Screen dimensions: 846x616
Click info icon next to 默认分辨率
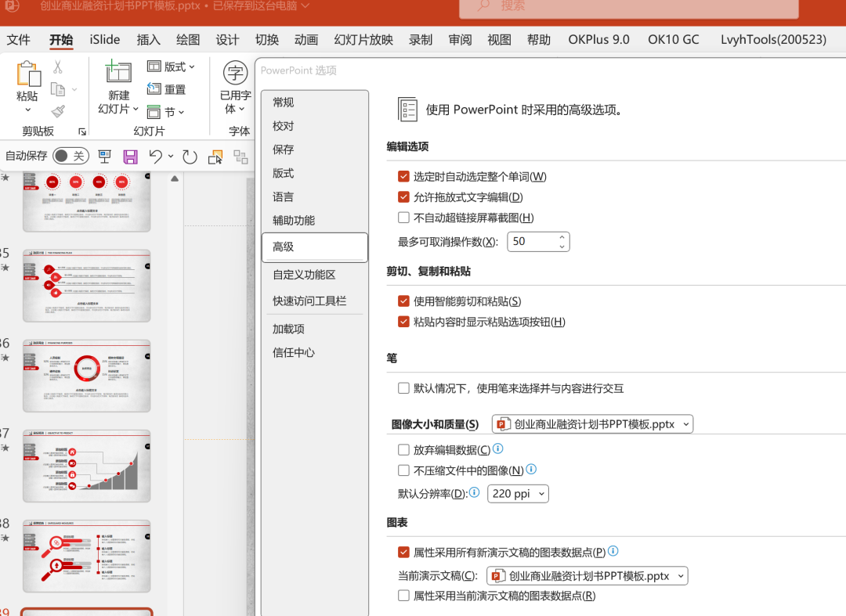click(474, 492)
